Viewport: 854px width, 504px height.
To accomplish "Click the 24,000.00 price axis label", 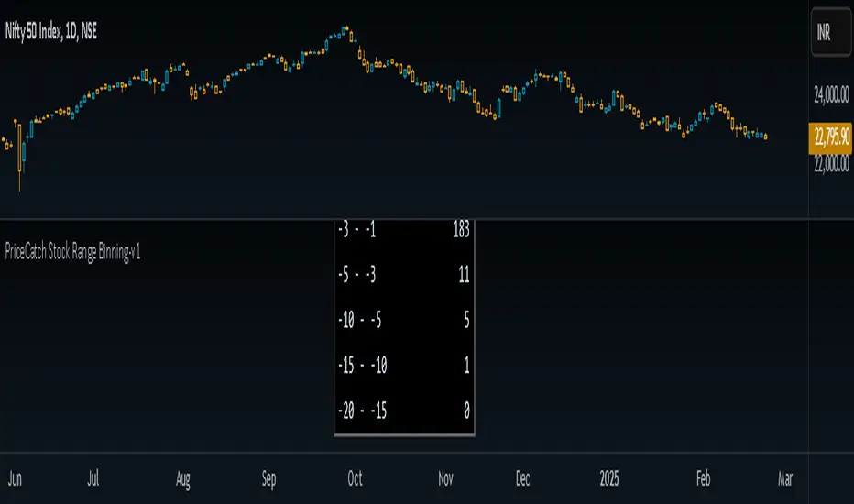I will [831, 95].
